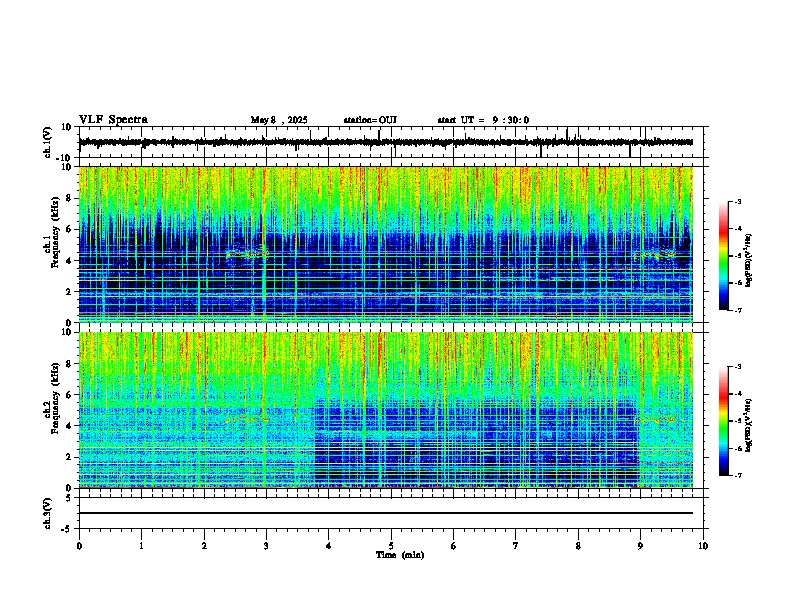Viewport: 792px width, 612px height.
Task: Click time axis tick label "1"
Action: pyautogui.click(x=141, y=546)
